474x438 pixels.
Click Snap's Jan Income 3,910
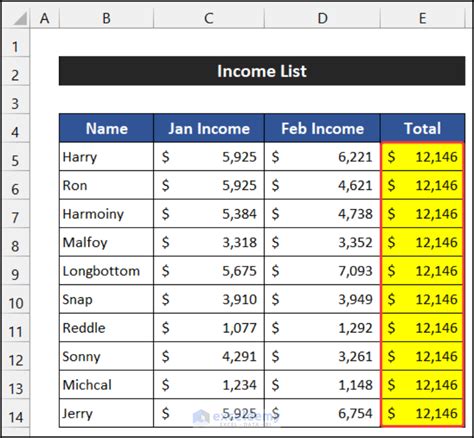[x=209, y=299]
